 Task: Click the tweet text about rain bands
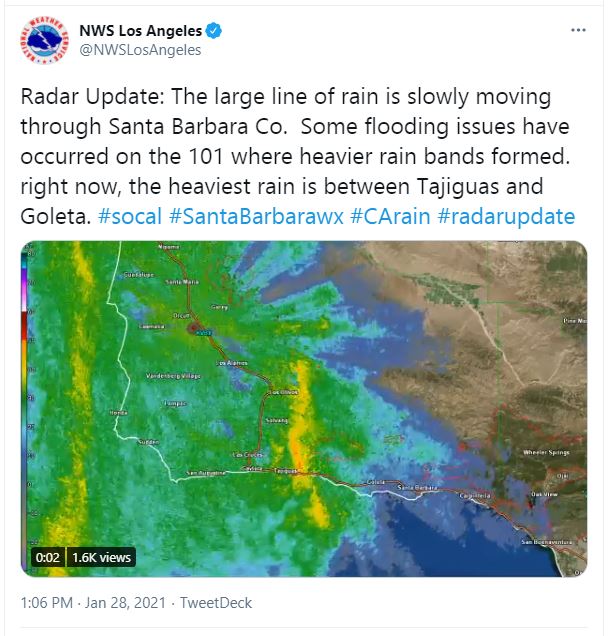click(295, 157)
